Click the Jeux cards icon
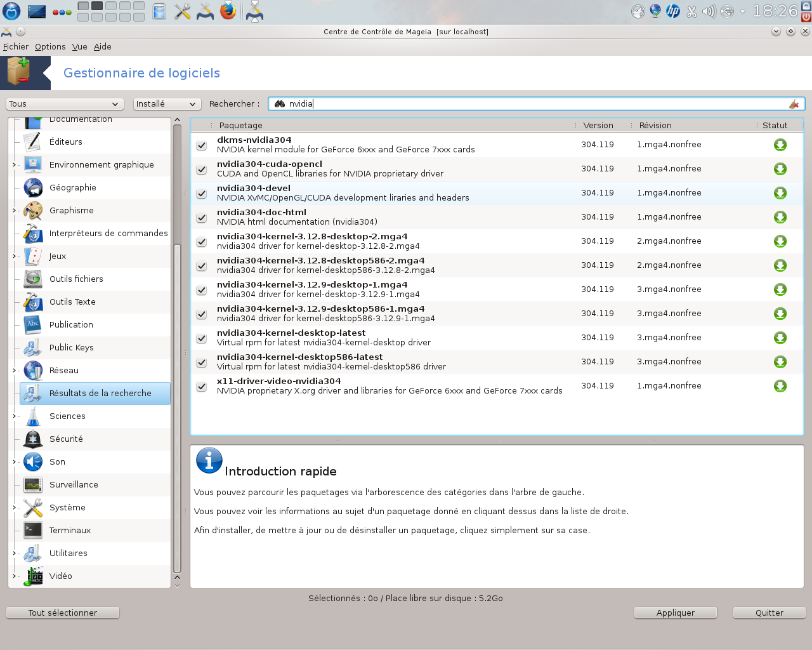The image size is (812, 650). point(33,256)
